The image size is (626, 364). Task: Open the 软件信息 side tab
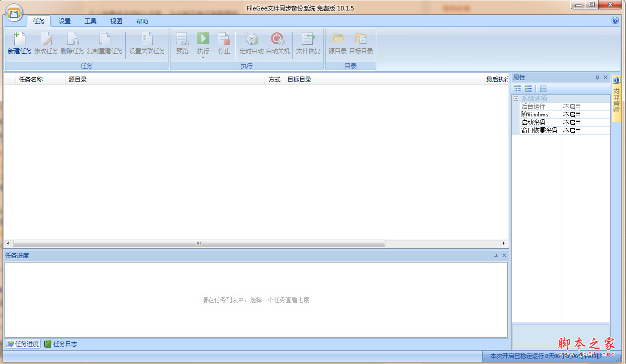617,98
